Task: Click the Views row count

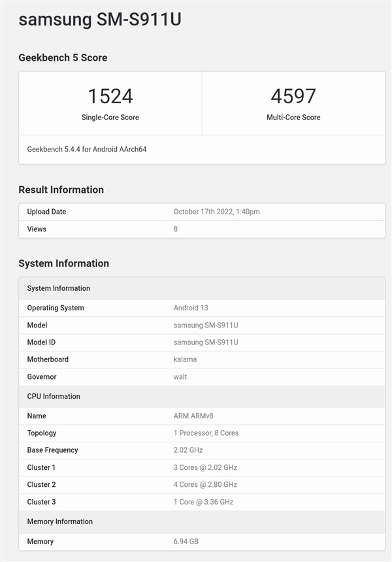Action: point(176,229)
